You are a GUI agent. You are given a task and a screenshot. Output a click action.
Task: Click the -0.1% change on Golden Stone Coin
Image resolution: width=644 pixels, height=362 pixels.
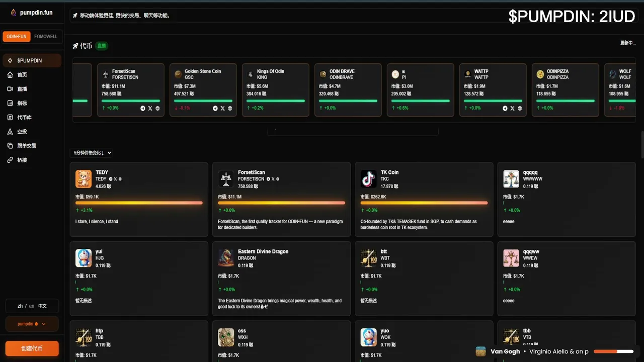[182, 108]
